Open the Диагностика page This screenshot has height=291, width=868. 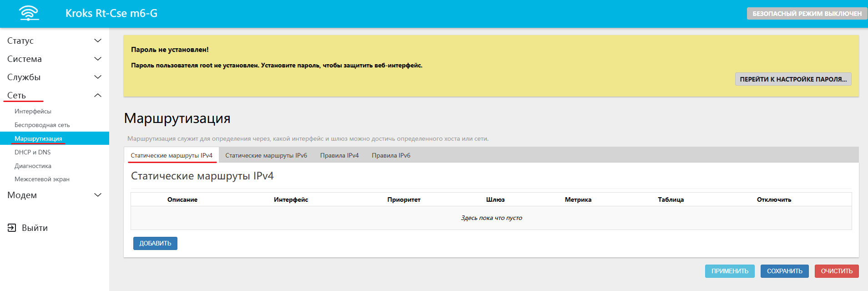pos(33,166)
